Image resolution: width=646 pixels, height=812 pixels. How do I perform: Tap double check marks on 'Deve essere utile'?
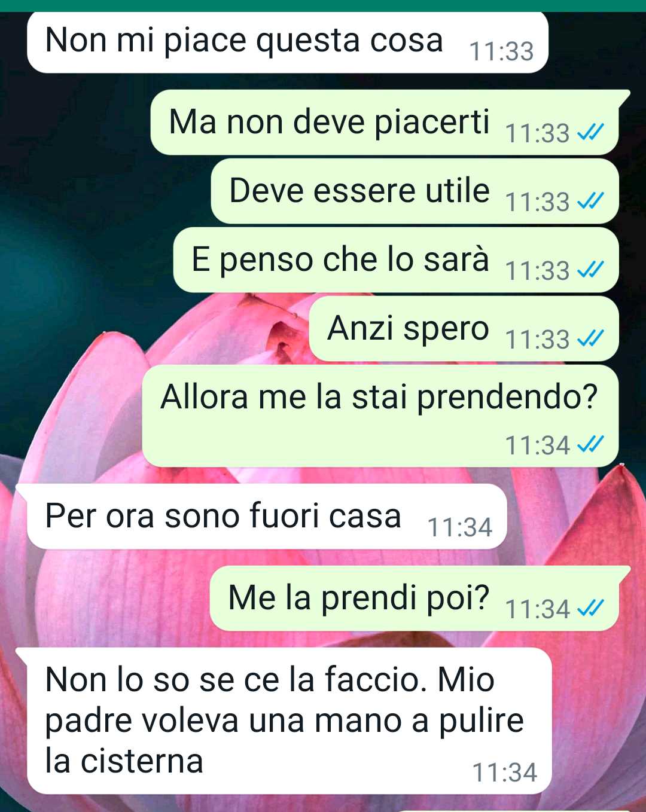point(590,201)
